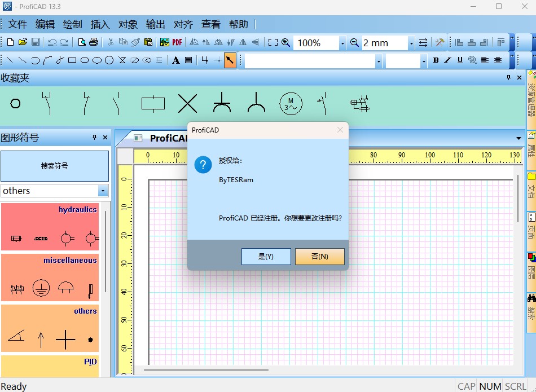Select the arrow pointer tool
This screenshot has width=536, height=392.
click(230, 60)
